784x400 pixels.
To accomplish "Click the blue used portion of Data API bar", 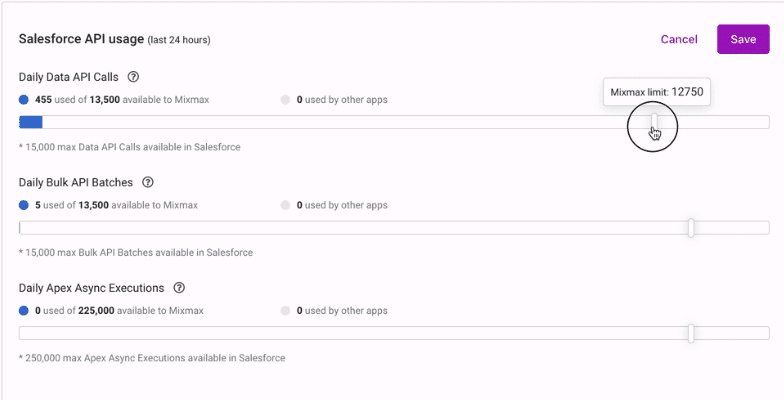I will tap(31, 122).
